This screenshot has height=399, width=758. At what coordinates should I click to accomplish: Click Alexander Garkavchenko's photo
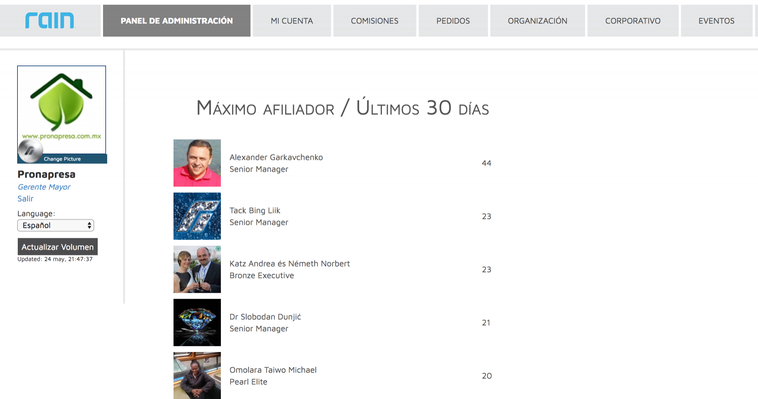coord(197,163)
